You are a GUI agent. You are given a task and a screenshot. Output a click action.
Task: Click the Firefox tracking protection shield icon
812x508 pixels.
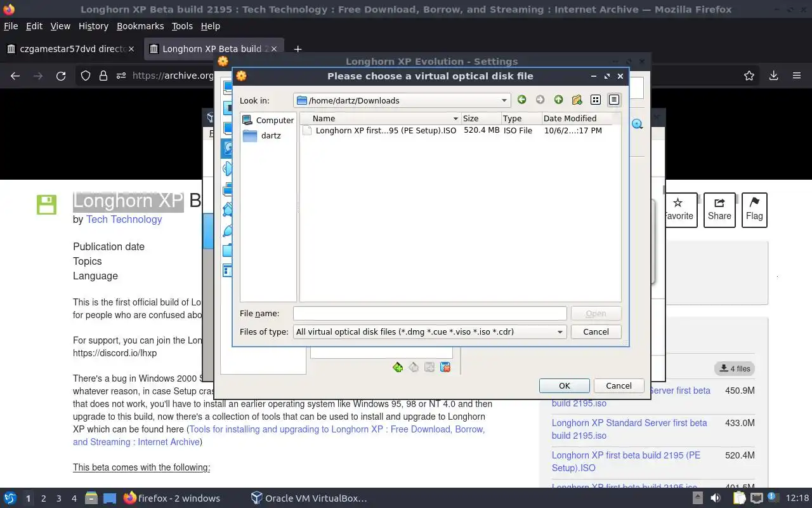coord(86,76)
